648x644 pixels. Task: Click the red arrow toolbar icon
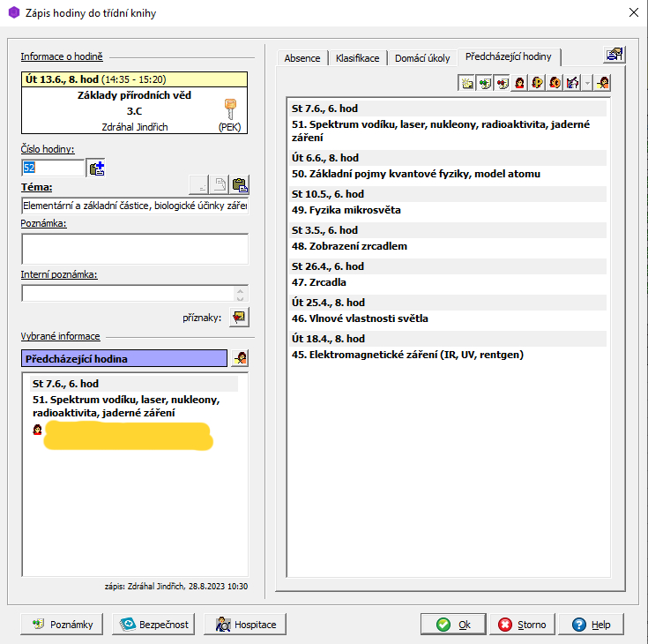[x=502, y=83]
